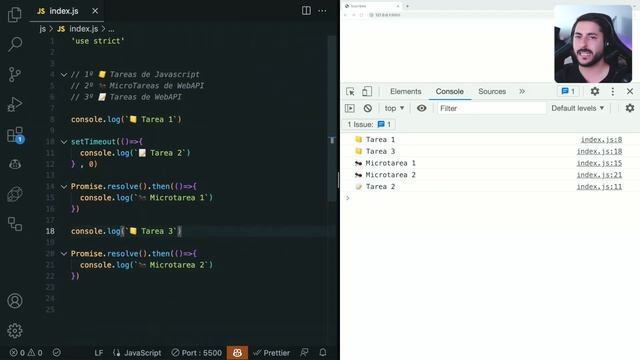Click the checkmark status icon in status bar
The image size is (640, 360).
point(57,353)
